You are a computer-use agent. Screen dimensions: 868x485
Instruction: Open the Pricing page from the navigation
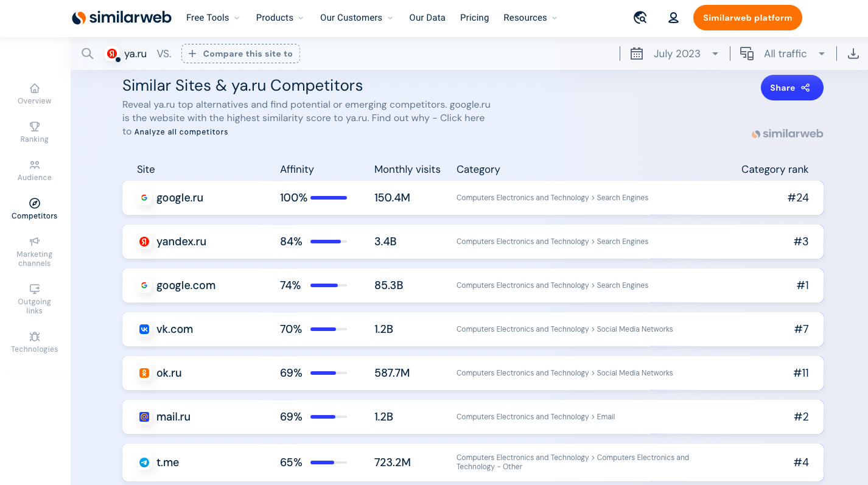pyautogui.click(x=474, y=18)
